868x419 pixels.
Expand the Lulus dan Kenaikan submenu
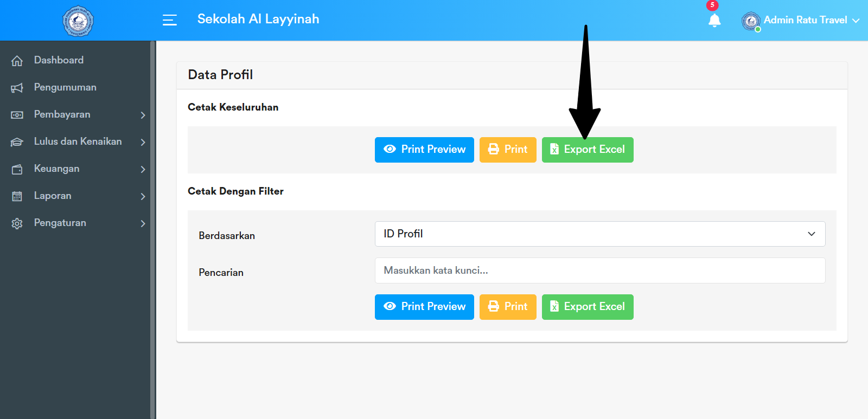click(x=143, y=142)
